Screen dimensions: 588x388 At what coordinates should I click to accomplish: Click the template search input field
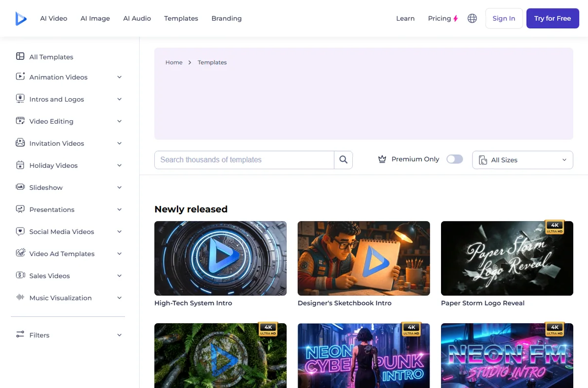tap(244, 160)
